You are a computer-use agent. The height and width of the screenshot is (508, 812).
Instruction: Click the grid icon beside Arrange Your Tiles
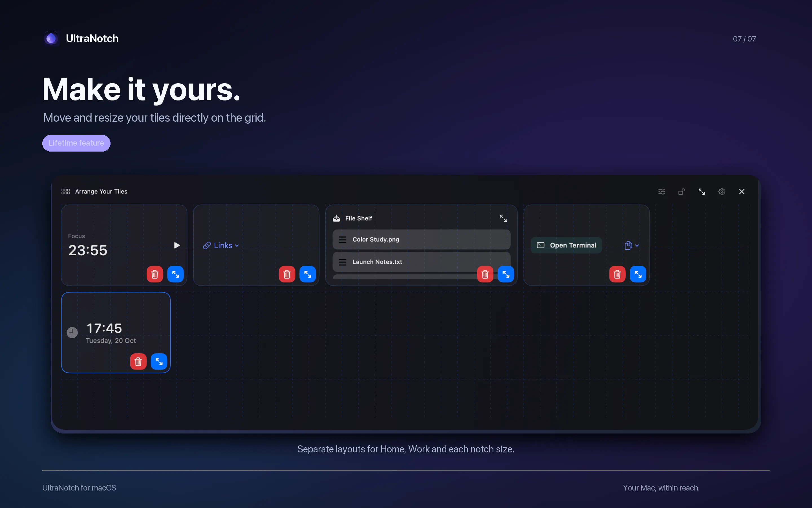point(66,192)
